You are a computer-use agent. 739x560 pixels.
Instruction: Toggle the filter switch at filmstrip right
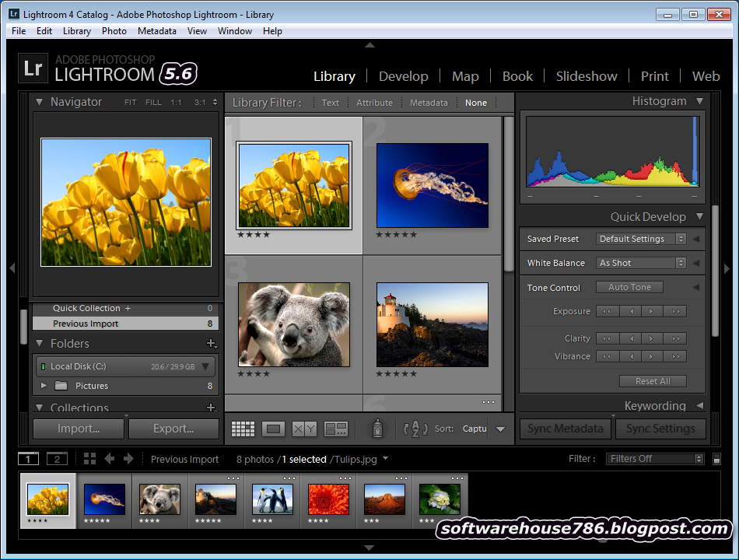(716, 459)
